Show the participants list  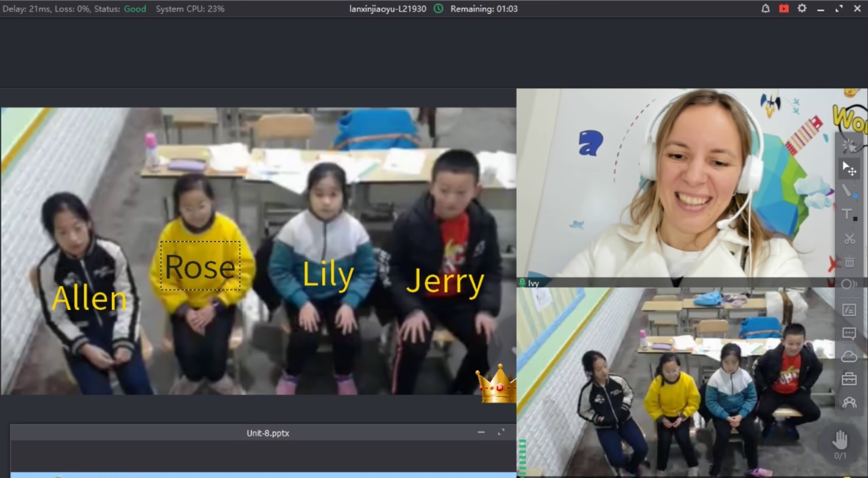click(x=849, y=402)
